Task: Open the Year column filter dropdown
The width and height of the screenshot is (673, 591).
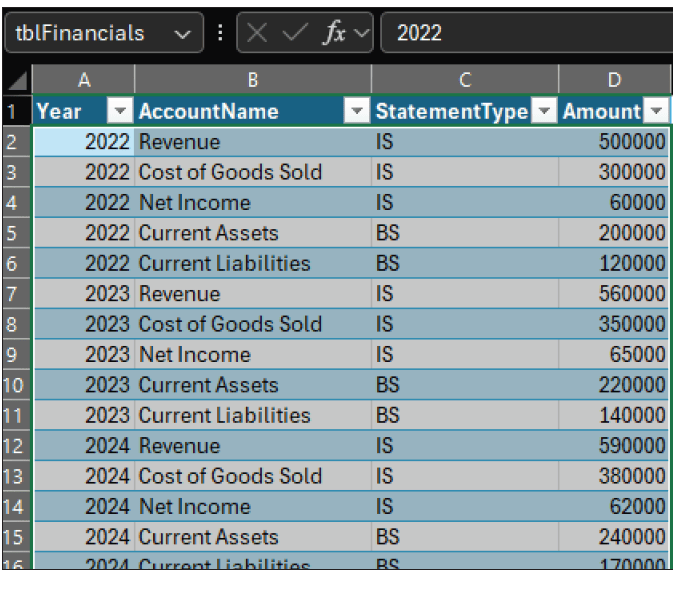Action: click(x=120, y=111)
